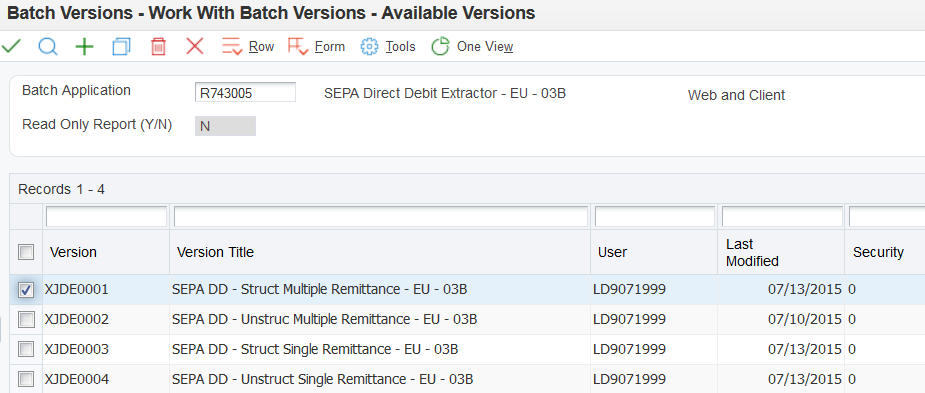
Task: Click the green Add plus icon
Action: pos(84,47)
